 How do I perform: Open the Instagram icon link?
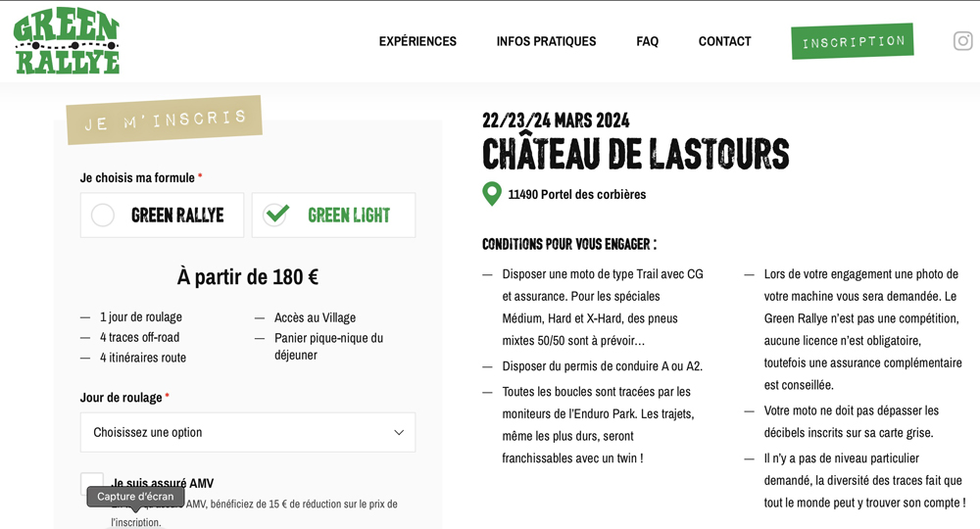click(x=962, y=41)
